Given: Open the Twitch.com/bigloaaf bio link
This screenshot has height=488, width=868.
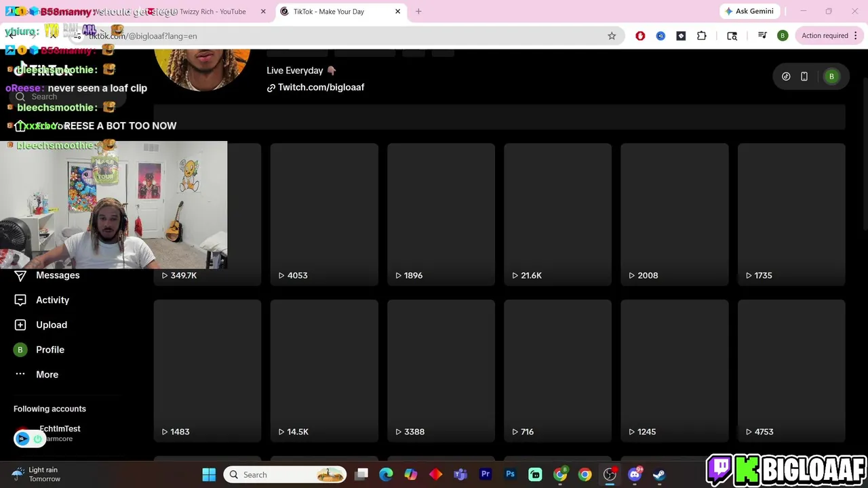Looking at the screenshot, I should (321, 87).
